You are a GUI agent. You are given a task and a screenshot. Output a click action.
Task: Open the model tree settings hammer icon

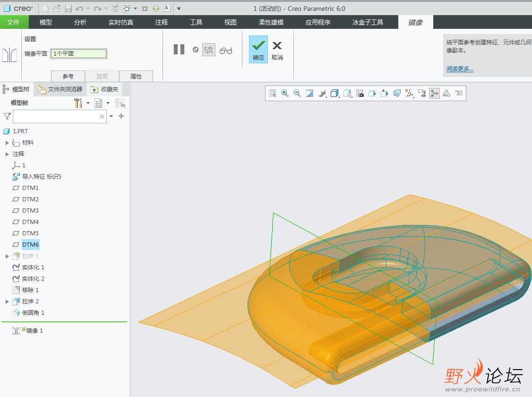[x=78, y=103]
